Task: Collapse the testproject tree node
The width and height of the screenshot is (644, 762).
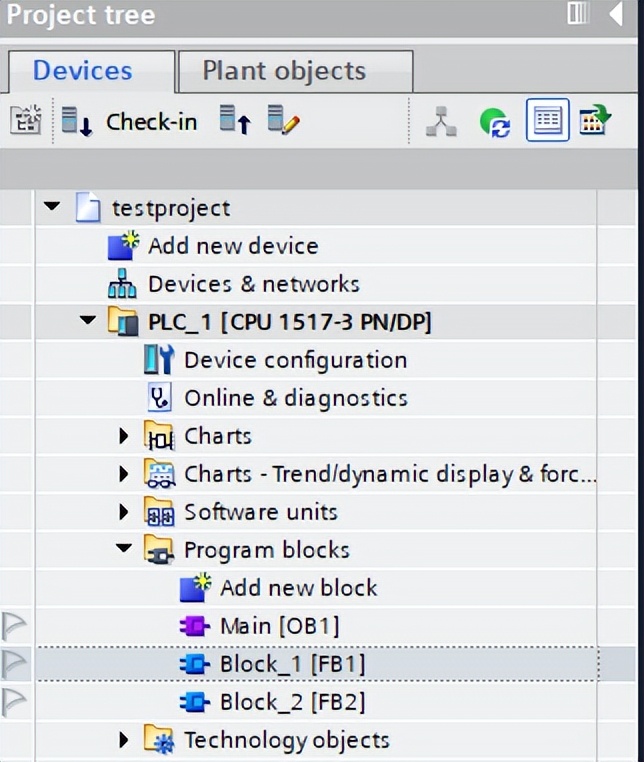Action: pyautogui.click(x=52, y=207)
